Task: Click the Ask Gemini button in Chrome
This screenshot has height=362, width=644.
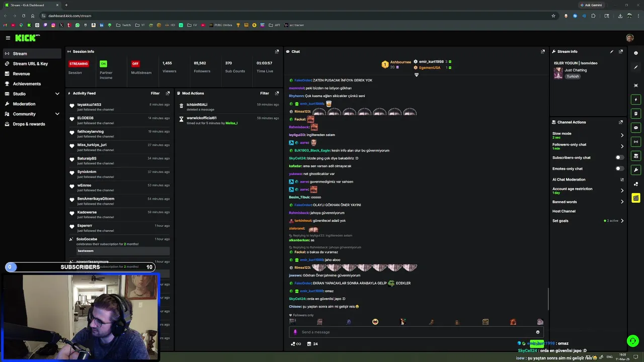Action: pos(591,5)
